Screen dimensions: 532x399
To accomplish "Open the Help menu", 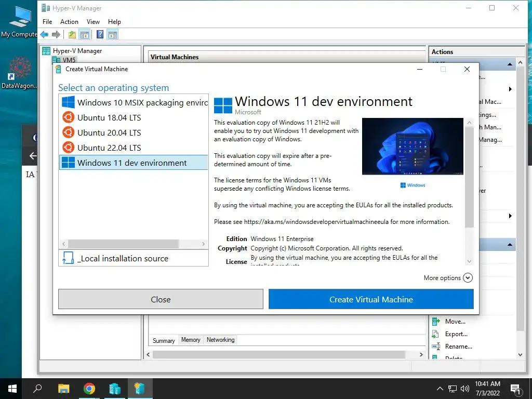I will coord(114,22).
